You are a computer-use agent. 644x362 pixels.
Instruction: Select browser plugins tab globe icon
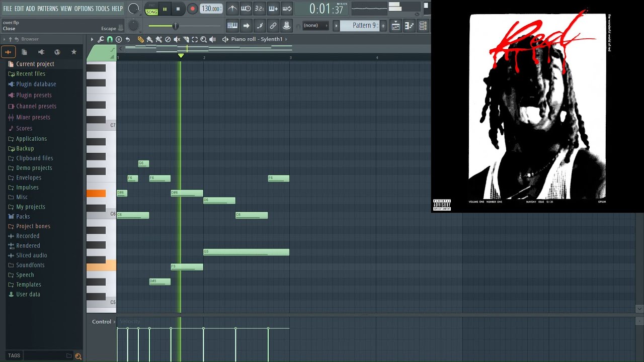[x=57, y=52]
